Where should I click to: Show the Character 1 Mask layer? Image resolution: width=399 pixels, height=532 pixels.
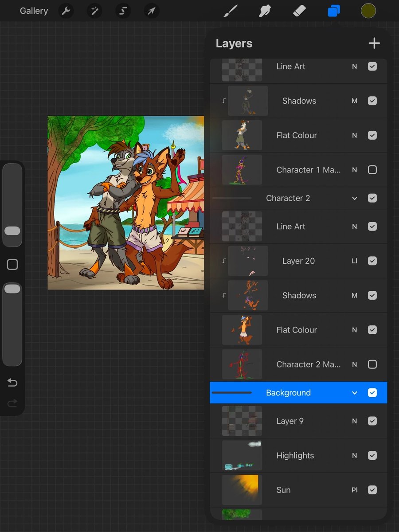click(x=372, y=170)
